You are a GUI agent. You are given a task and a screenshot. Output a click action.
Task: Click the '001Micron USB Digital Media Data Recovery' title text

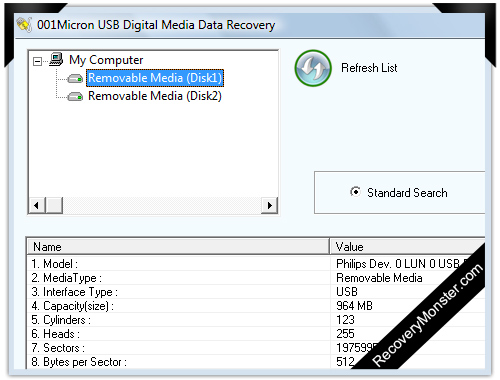click(156, 25)
